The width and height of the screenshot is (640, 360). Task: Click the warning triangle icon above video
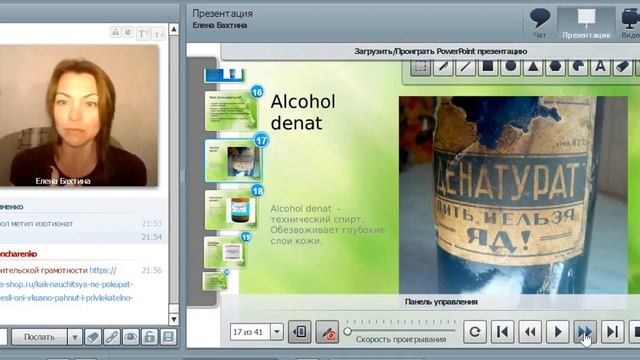tap(116, 32)
